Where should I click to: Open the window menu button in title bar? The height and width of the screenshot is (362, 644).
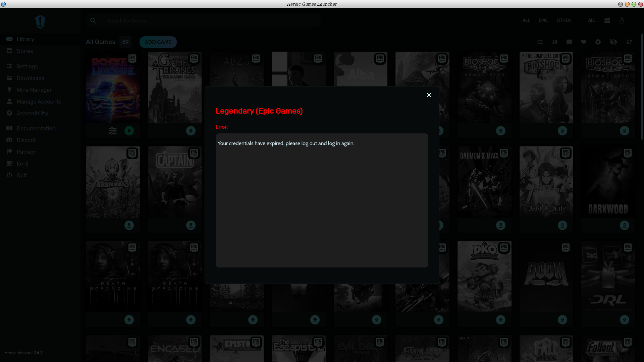(x=3, y=4)
